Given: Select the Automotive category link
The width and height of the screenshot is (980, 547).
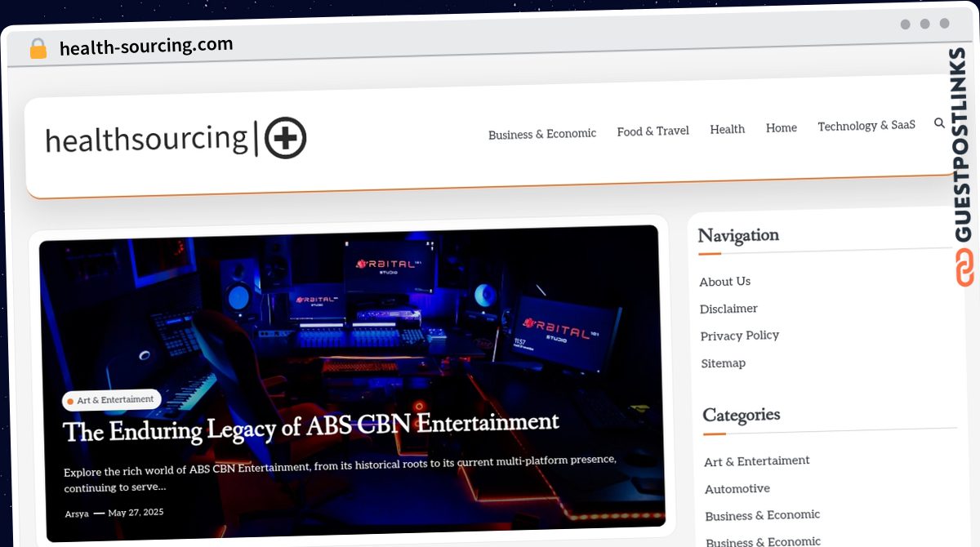Looking at the screenshot, I should point(737,489).
